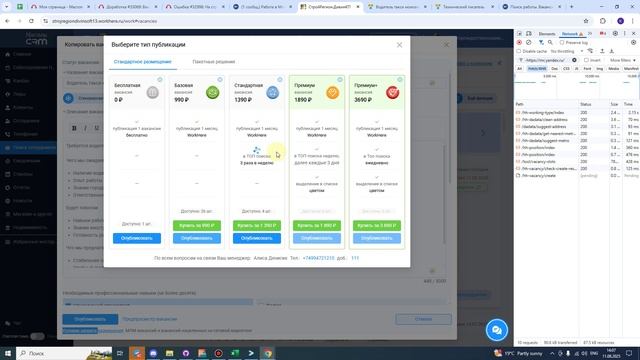Close the publication type dialog

(399, 45)
